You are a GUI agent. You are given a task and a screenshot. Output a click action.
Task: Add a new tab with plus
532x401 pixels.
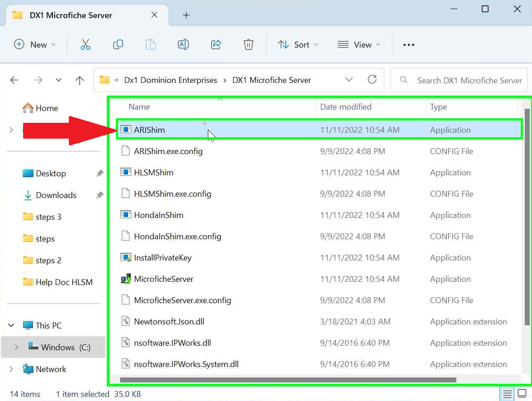pyautogui.click(x=186, y=15)
